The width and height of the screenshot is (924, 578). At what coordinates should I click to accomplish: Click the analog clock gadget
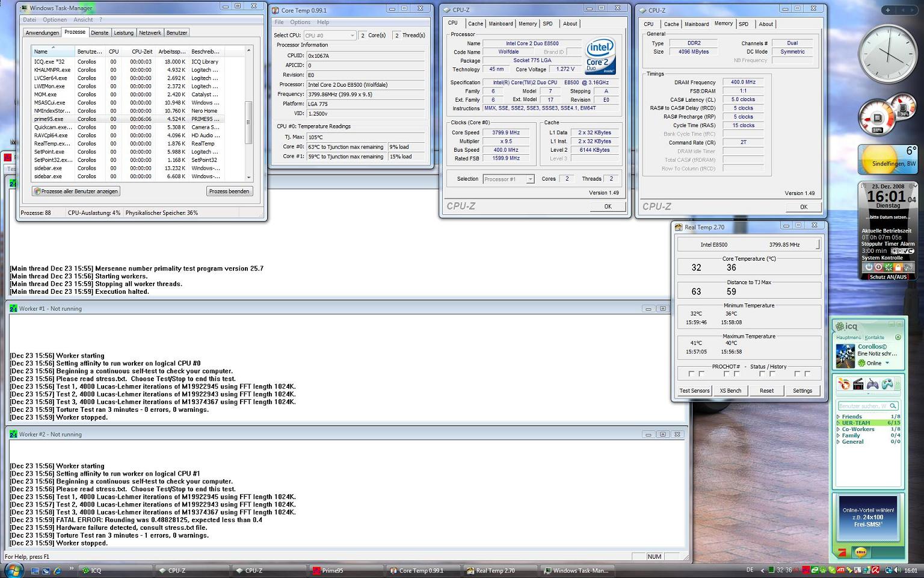tap(889, 54)
